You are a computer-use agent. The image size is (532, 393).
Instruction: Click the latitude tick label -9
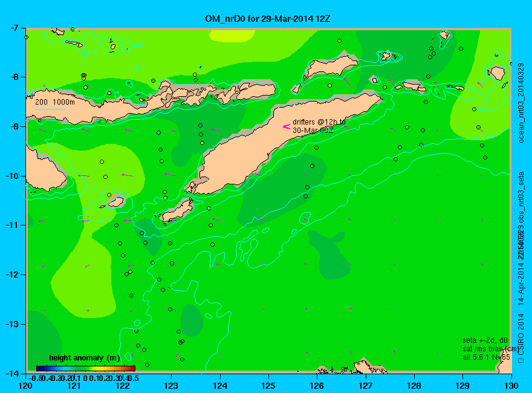(16, 126)
